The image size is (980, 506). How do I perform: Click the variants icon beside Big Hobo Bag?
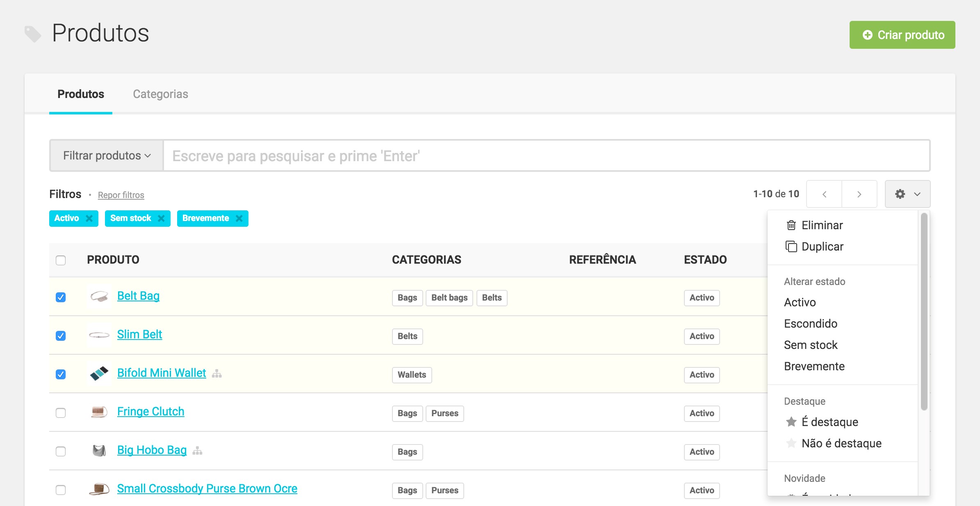click(198, 451)
